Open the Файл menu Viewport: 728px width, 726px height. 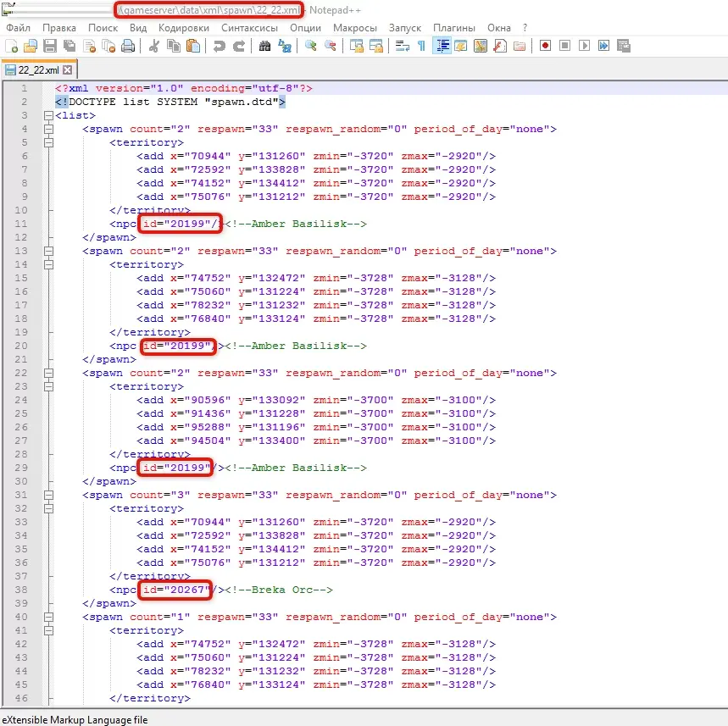(x=18, y=28)
